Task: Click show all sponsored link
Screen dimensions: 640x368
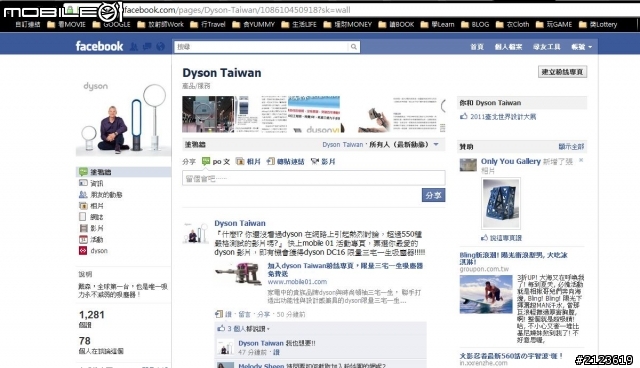Action: 571,146
